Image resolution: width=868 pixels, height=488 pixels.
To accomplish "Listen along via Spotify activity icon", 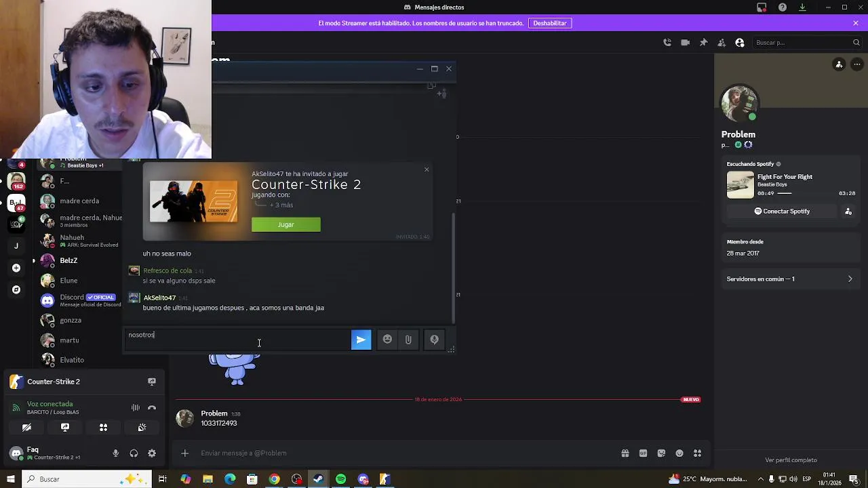I will point(848,211).
